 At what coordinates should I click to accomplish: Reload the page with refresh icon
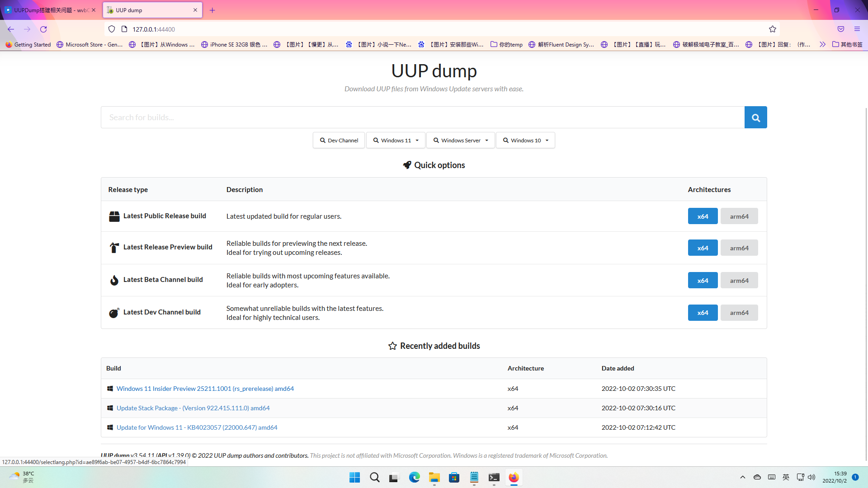click(x=43, y=29)
